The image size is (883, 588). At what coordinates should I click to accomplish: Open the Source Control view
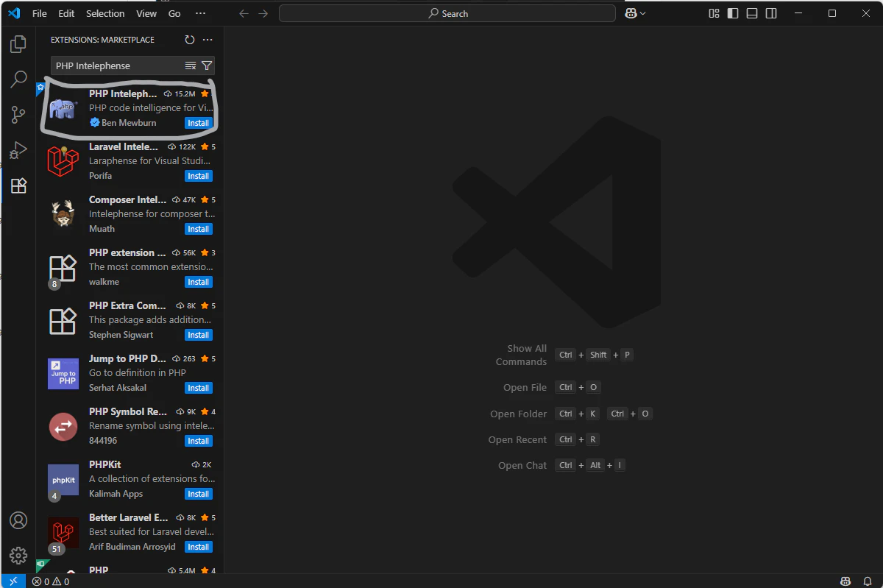(18, 115)
